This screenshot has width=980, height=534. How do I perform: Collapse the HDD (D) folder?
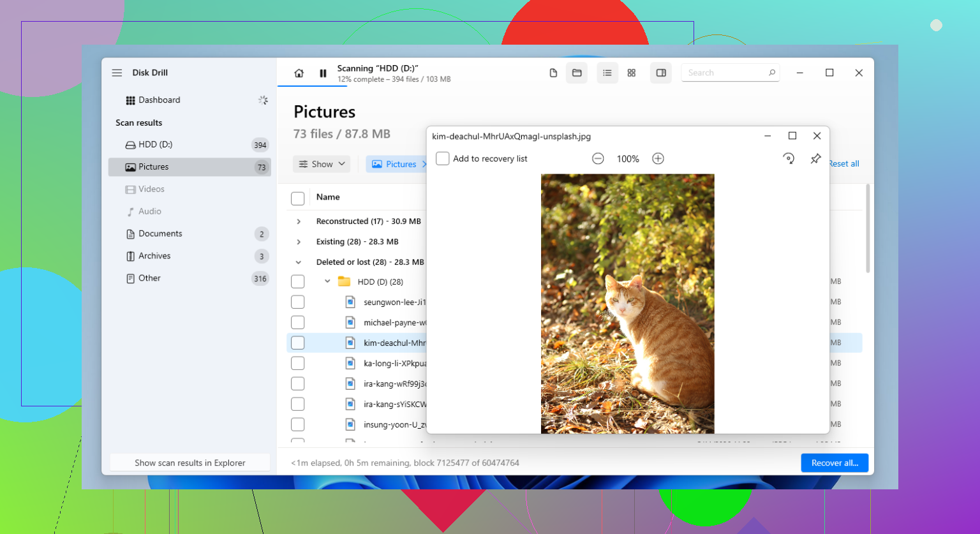327,281
